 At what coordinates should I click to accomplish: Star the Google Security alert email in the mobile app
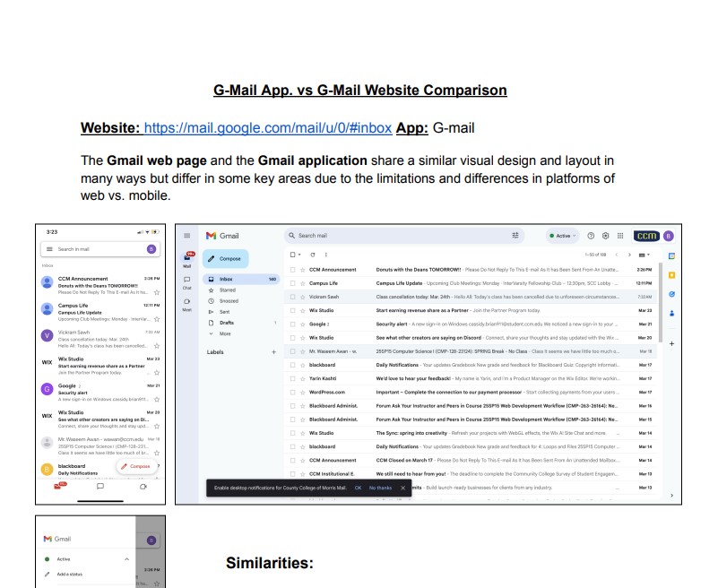(157, 400)
